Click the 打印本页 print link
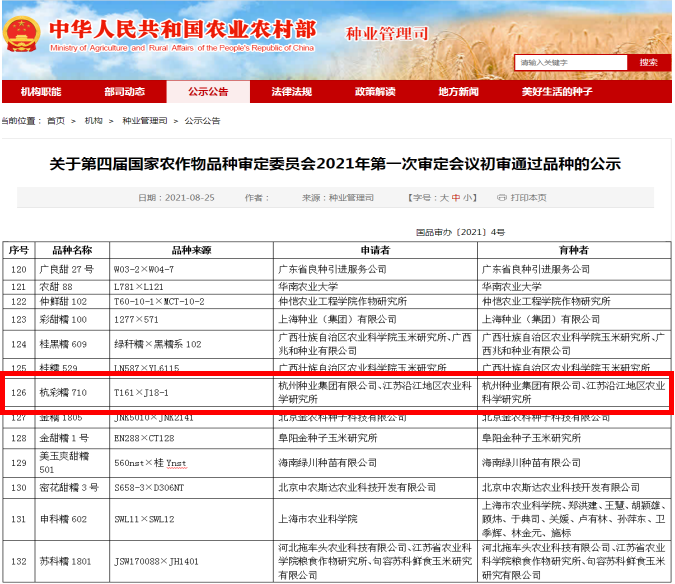The width and height of the screenshot is (675, 584). pos(528,198)
